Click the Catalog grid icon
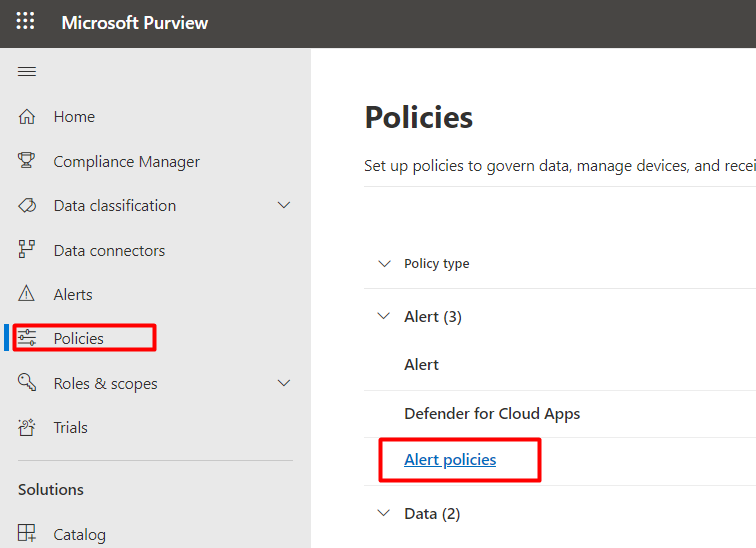Image resolution: width=756 pixels, height=548 pixels. tap(27, 534)
